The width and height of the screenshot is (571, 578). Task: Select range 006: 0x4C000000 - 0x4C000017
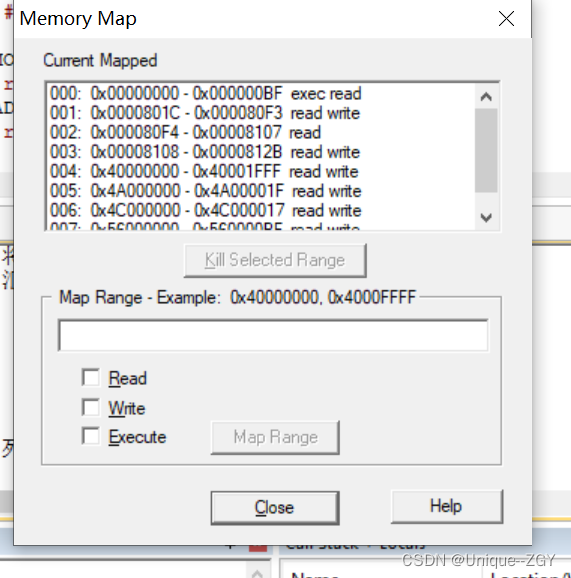click(x=261, y=210)
